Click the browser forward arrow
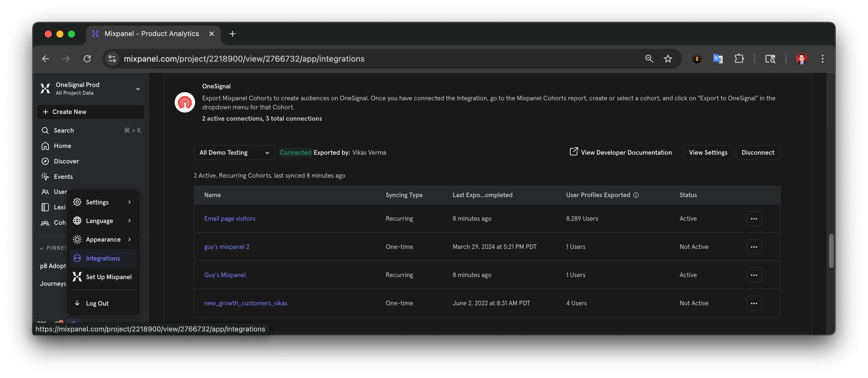This screenshot has height=378, width=868. point(66,59)
